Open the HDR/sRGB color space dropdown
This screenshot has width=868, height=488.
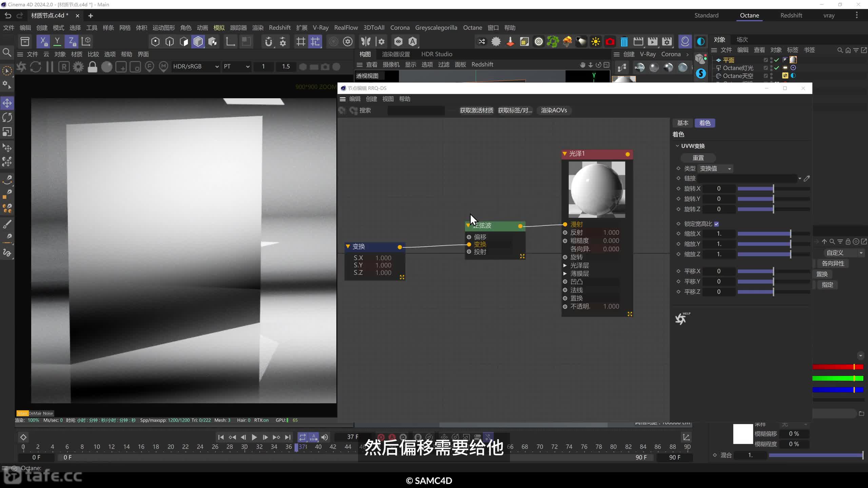[196, 66]
